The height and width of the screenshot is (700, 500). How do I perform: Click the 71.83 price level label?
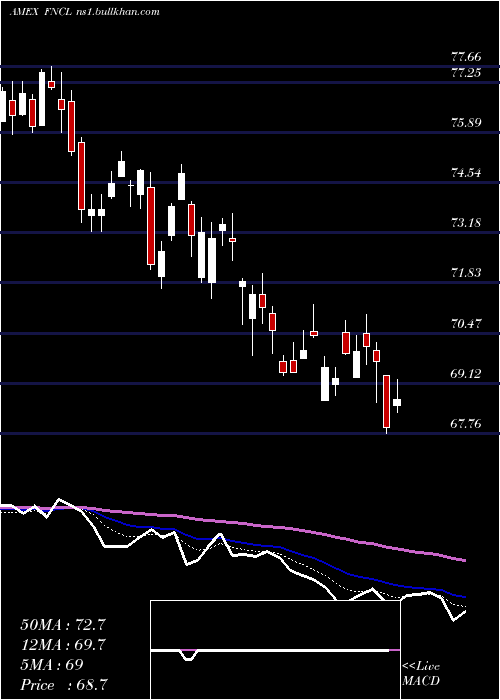(x=466, y=273)
